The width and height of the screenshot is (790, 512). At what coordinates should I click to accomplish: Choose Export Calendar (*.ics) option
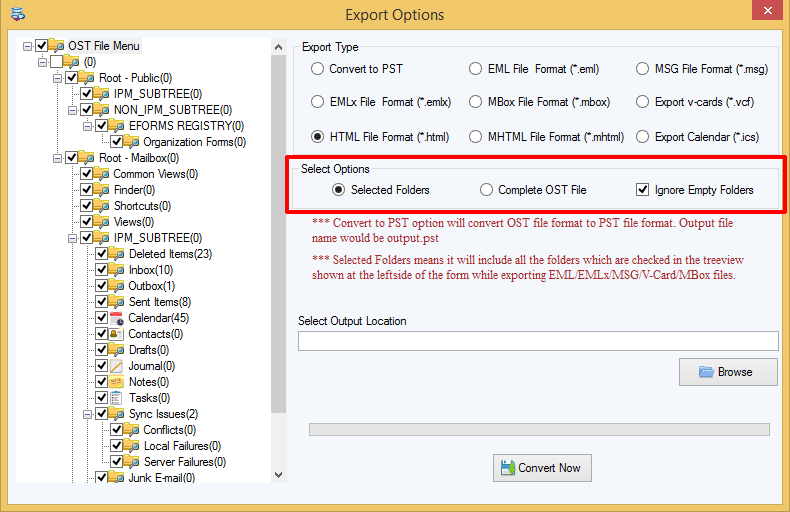pos(642,137)
